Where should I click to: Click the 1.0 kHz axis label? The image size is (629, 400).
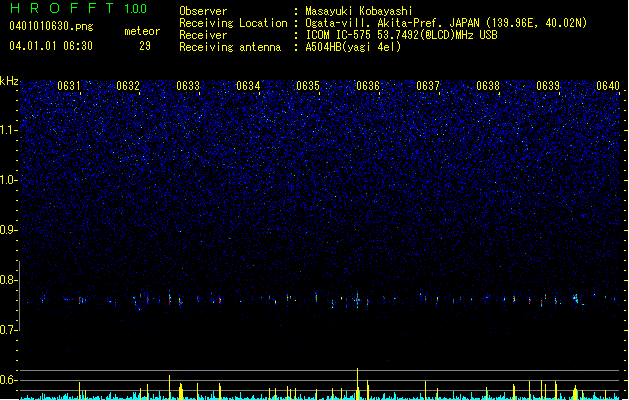click(x=8, y=180)
